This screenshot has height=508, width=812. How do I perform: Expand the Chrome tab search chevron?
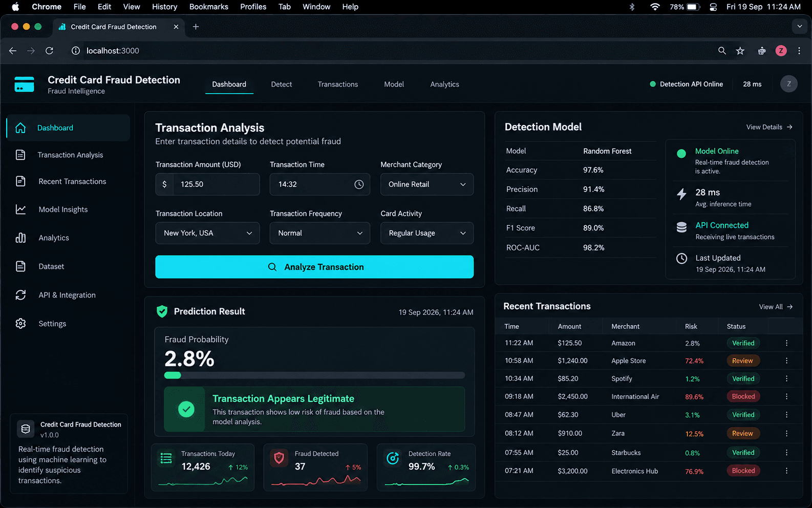tap(799, 27)
